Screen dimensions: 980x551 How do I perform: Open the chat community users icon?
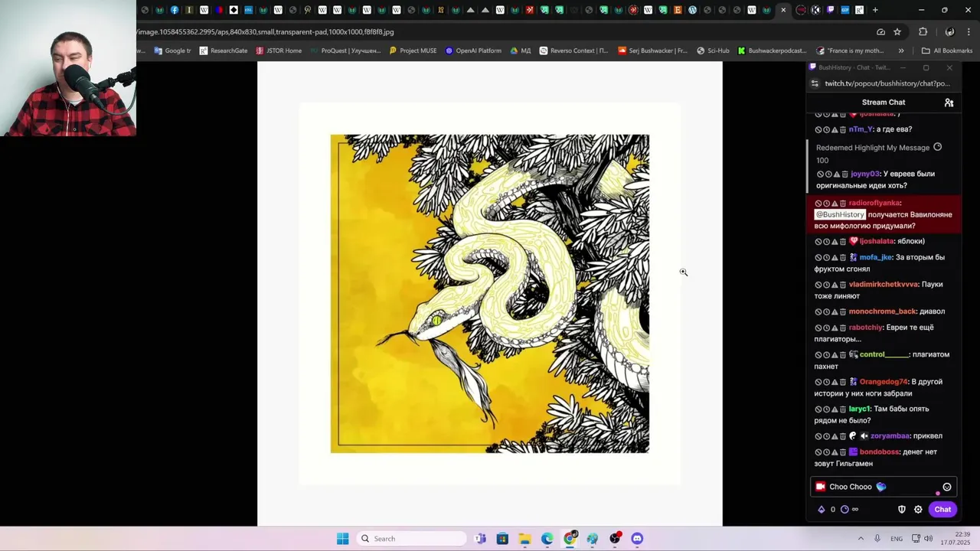click(x=949, y=103)
